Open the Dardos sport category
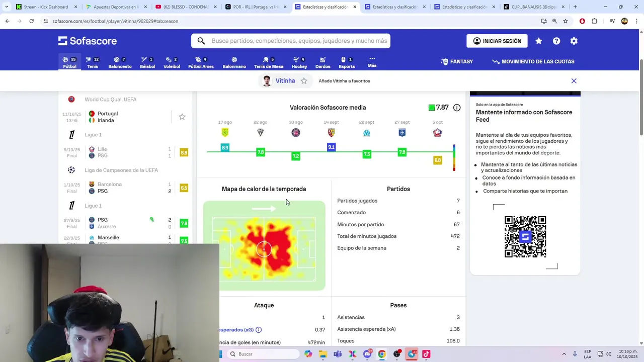644x362 pixels. pyautogui.click(x=323, y=62)
